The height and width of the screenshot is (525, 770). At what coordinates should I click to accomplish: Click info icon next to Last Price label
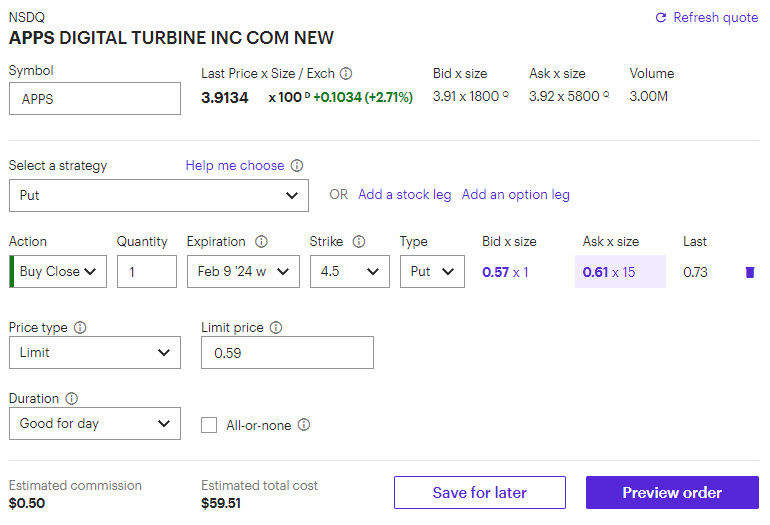(346, 74)
